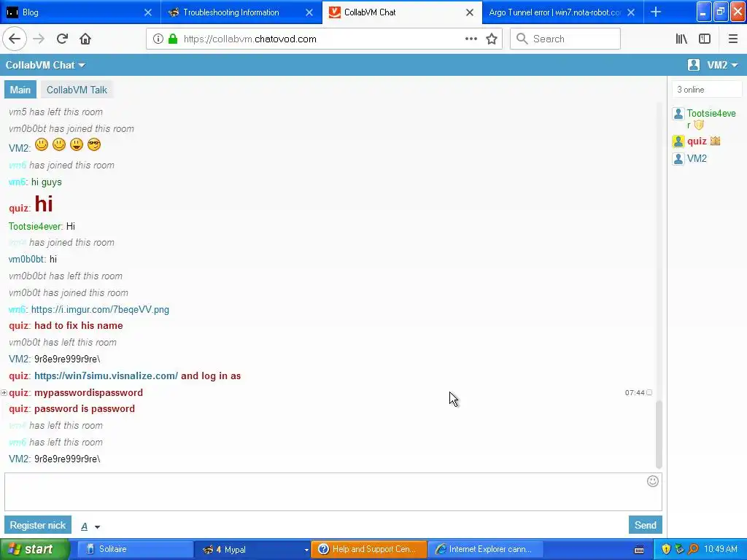
Task: Expand the text formatting dropdown arrow
Action: click(97, 526)
